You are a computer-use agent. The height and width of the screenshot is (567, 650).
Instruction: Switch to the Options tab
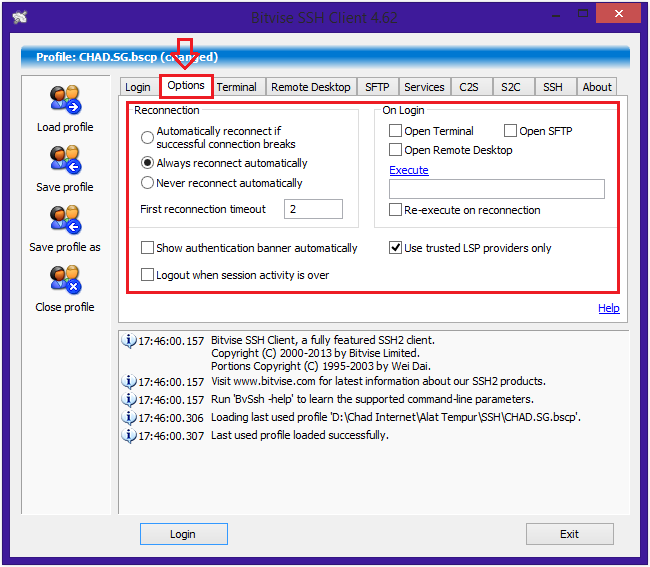pyautogui.click(x=186, y=86)
